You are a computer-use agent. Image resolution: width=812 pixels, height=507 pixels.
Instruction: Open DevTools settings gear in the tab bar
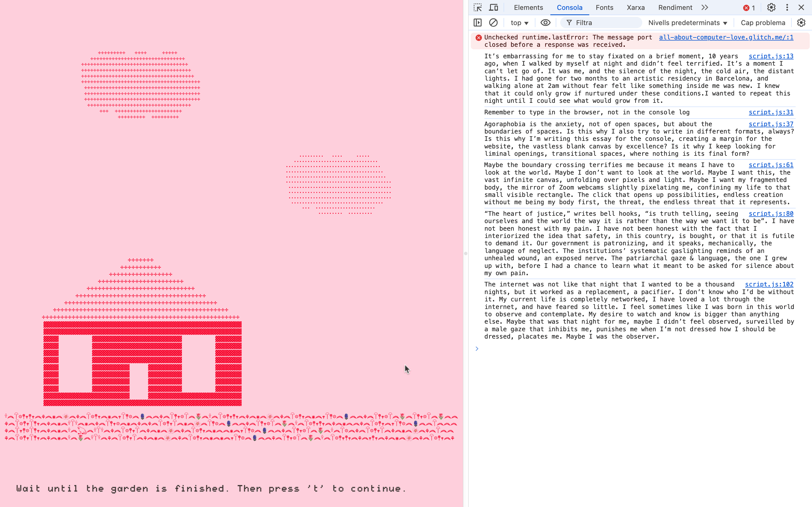[771, 7]
